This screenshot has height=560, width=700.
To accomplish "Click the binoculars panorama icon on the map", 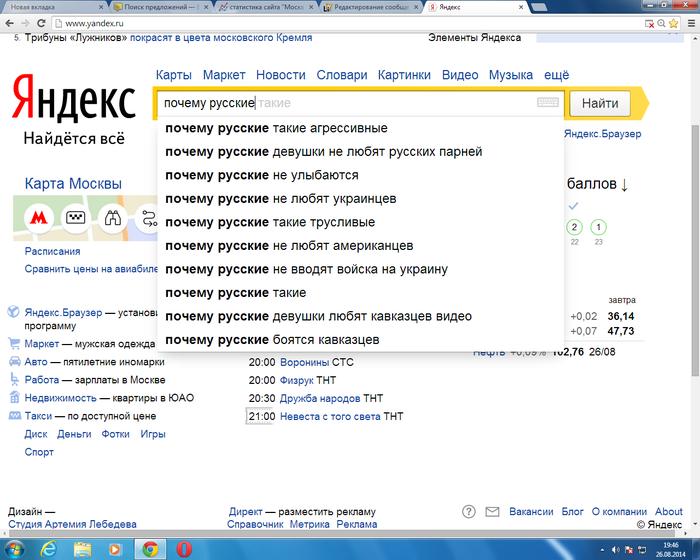I will coord(112,218).
